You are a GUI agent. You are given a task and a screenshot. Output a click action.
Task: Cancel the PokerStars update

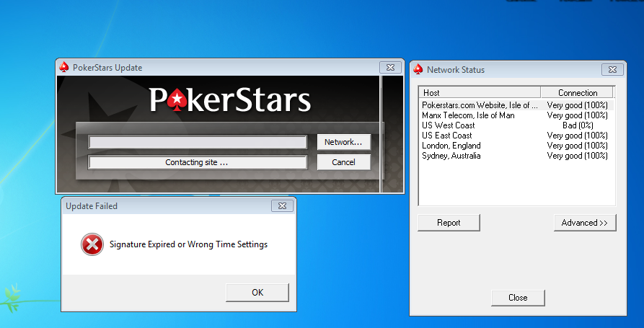click(x=343, y=162)
